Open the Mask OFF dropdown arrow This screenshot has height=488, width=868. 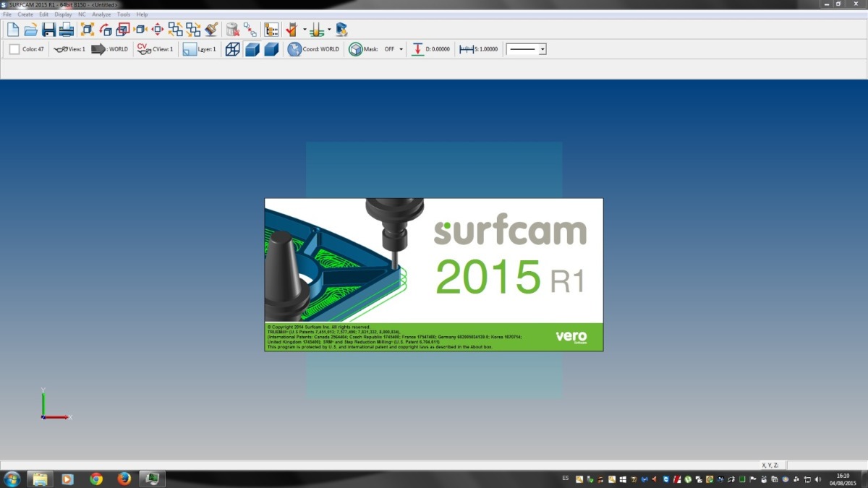(401, 49)
